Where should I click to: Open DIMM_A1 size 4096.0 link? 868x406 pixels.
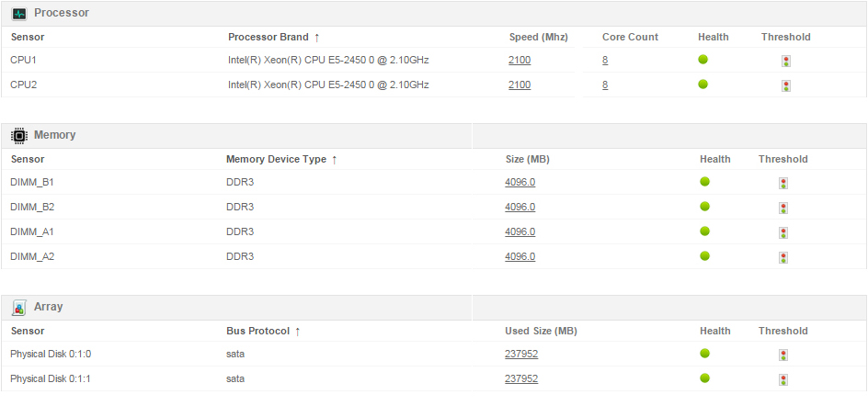tap(520, 231)
